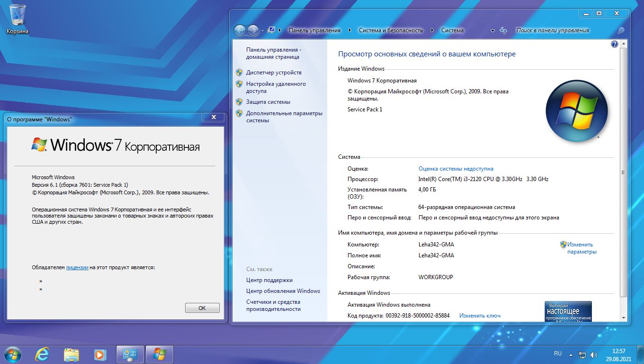Maximize the Control Panel System window
Viewport: 644px width, 364px height.
(x=599, y=14)
